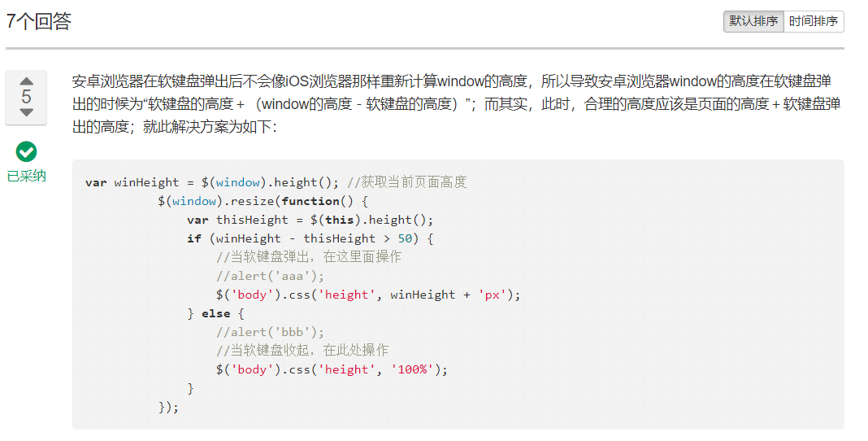Click the 已采纳 label
This screenshot has height=441, width=868.
pyautogui.click(x=26, y=177)
